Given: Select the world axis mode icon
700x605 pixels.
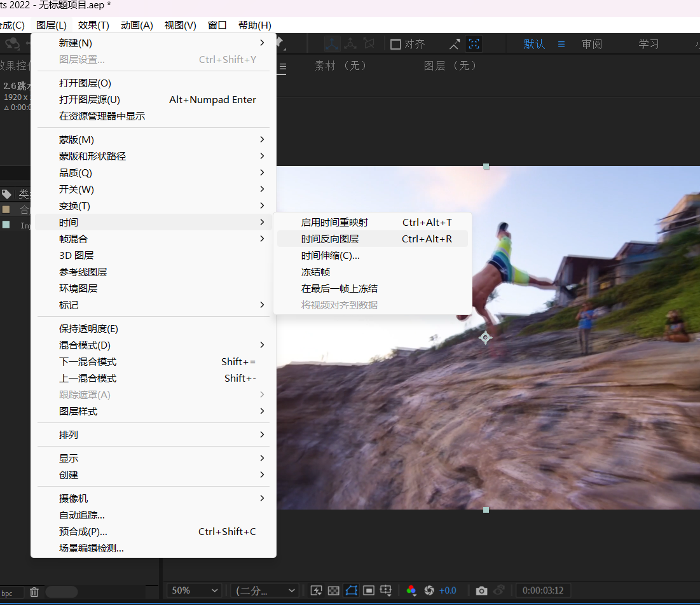Looking at the screenshot, I should pos(350,44).
